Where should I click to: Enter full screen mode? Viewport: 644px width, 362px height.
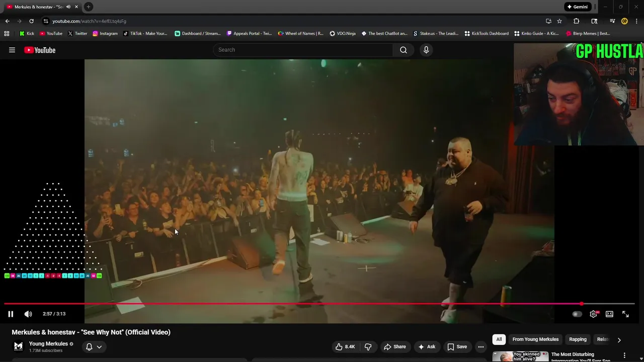click(625, 314)
